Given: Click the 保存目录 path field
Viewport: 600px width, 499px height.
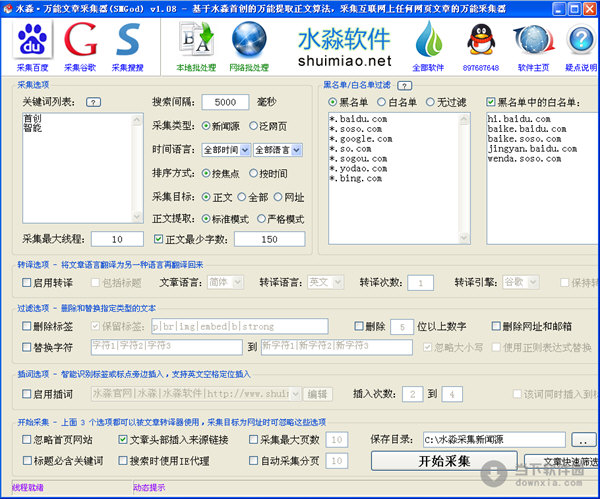Looking at the screenshot, I should (494, 440).
